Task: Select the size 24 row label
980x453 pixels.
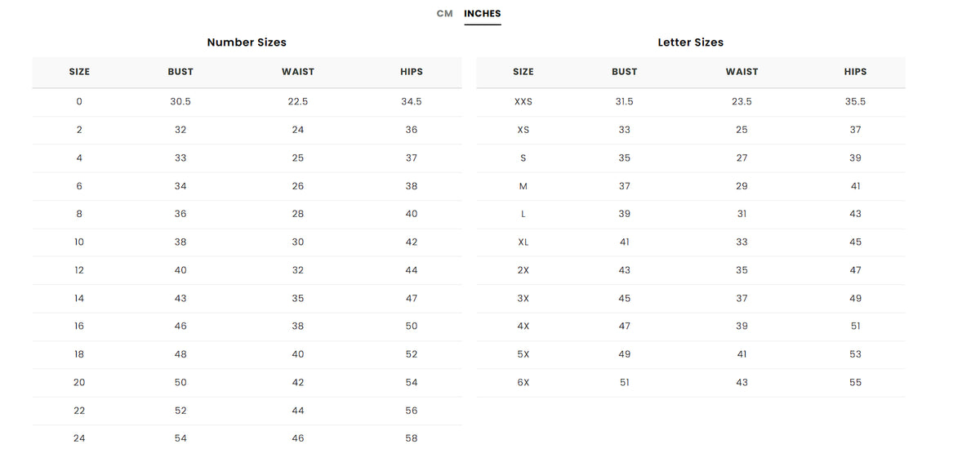Action: pyautogui.click(x=79, y=438)
